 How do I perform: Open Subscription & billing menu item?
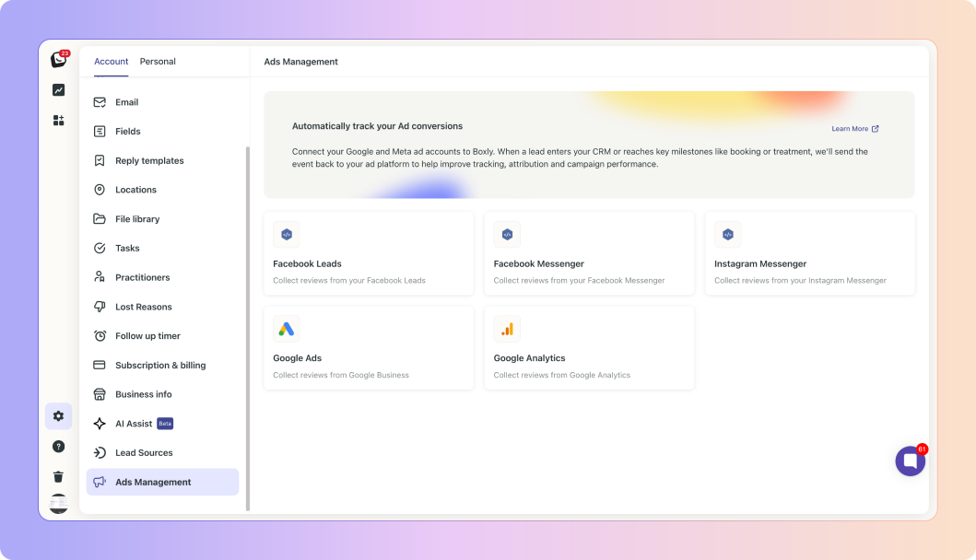(x=162, y=366)
